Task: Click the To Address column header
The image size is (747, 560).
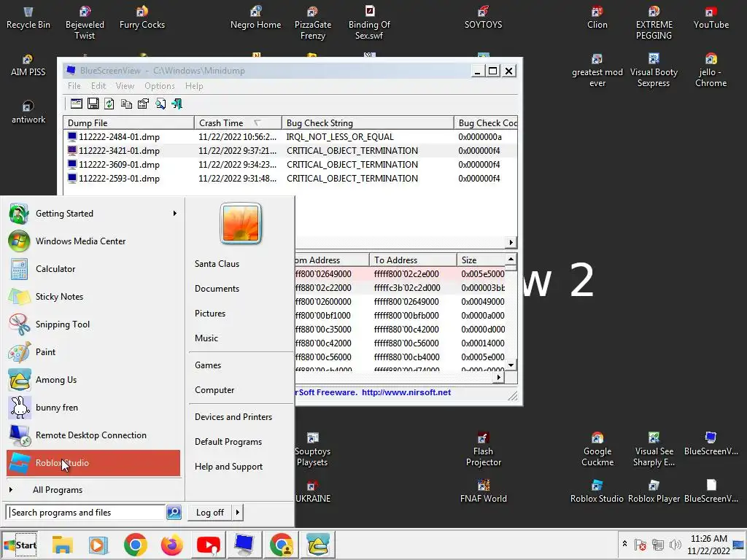Action: [413, 260]
